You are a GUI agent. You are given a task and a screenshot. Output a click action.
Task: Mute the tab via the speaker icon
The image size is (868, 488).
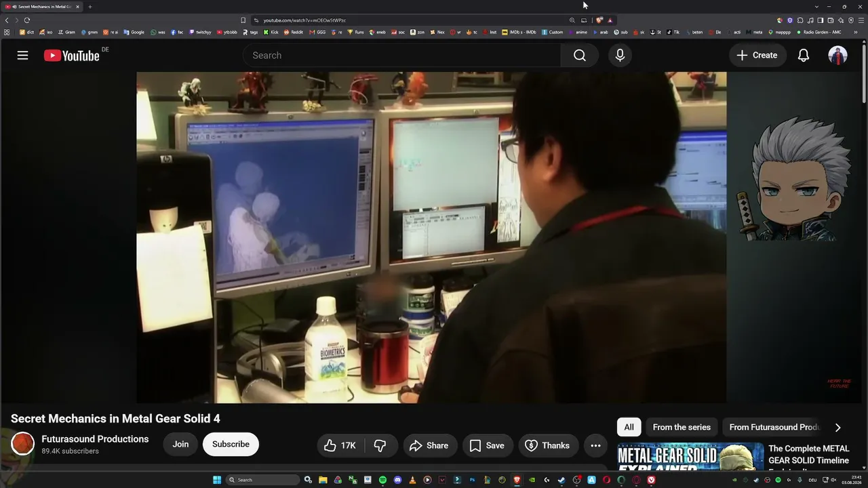14,7
